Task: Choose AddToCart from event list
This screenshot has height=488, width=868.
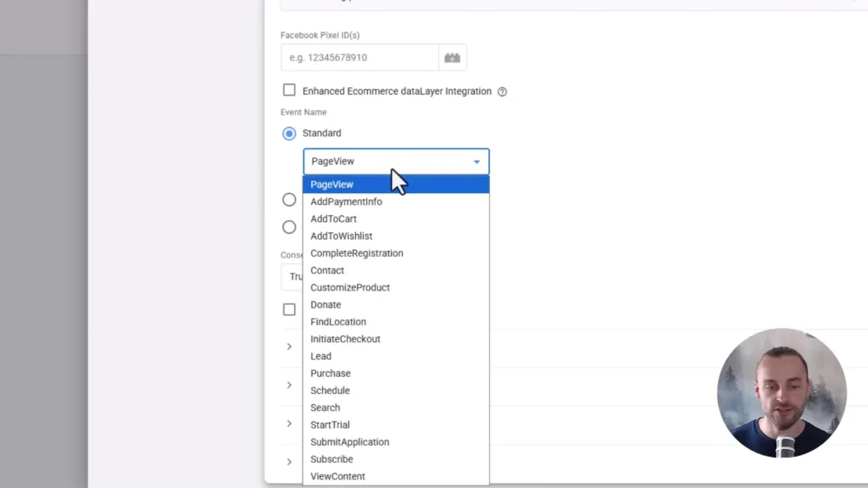Action: click(x=396, y=219)
